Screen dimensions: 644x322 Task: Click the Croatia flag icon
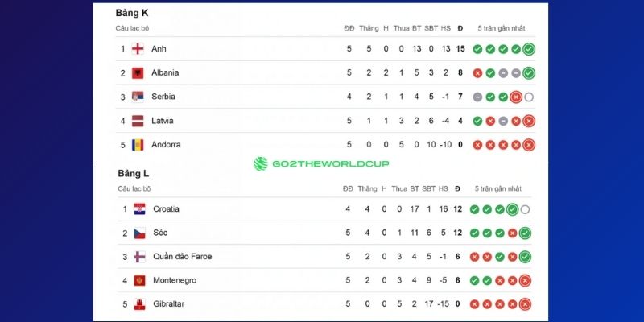[139, 209]
